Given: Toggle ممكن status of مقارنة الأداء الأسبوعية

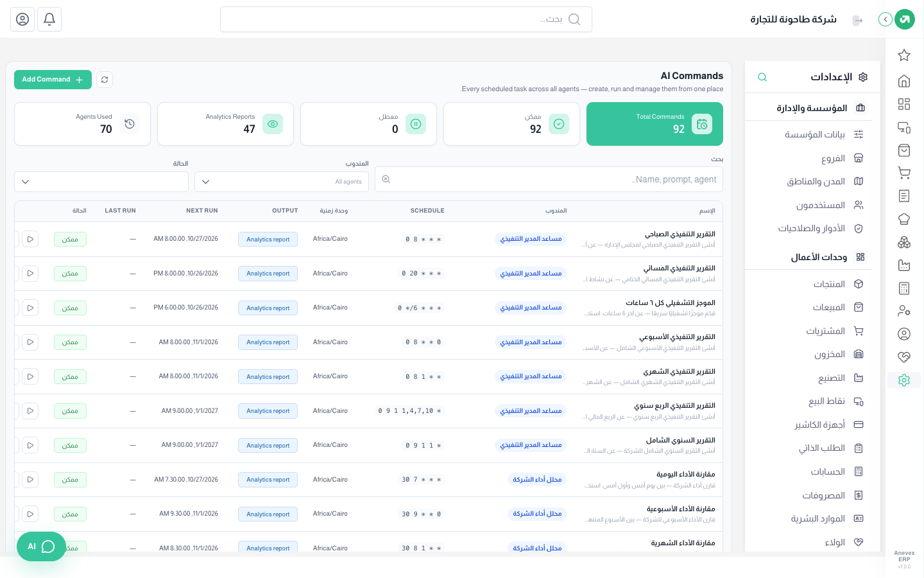Looking at the screenshot, I should pyautogui.click(x=70, y=514).
